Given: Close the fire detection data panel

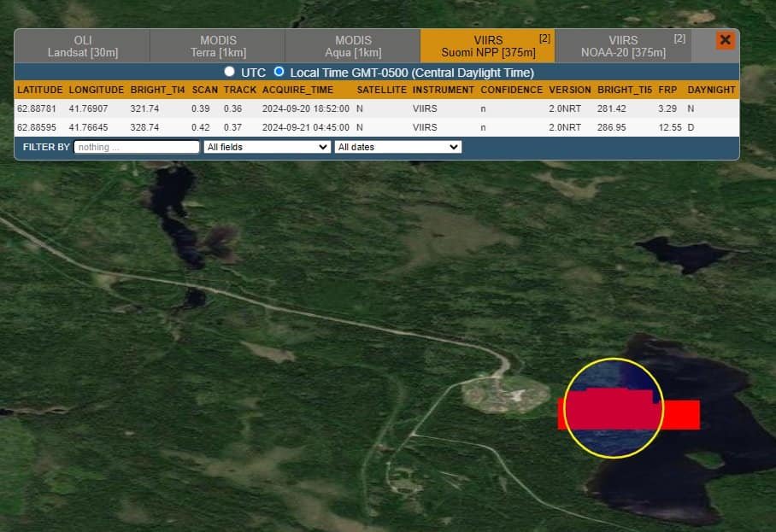Looking at the screenshot, I should pyautogui.click(x=725, y=40).
